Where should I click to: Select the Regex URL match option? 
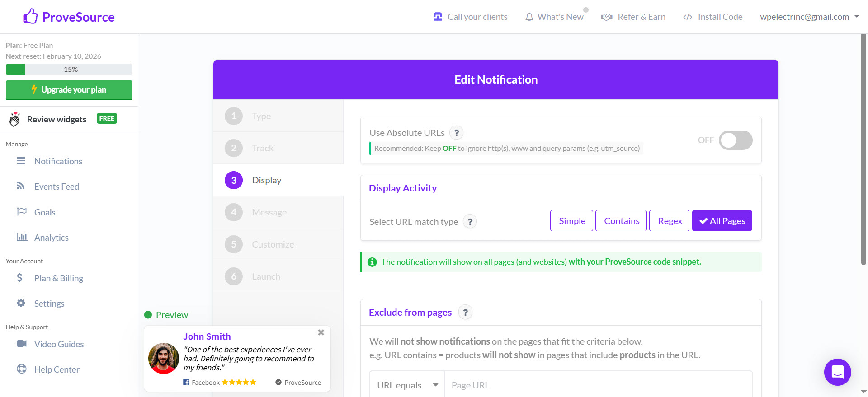point(670,221)
